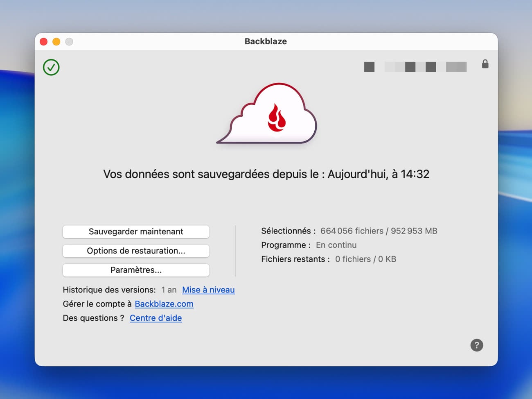This screenshot has width=532, height=399.
Task: Click the Sélectionnés file count value
Action: (x=379, y=231)
